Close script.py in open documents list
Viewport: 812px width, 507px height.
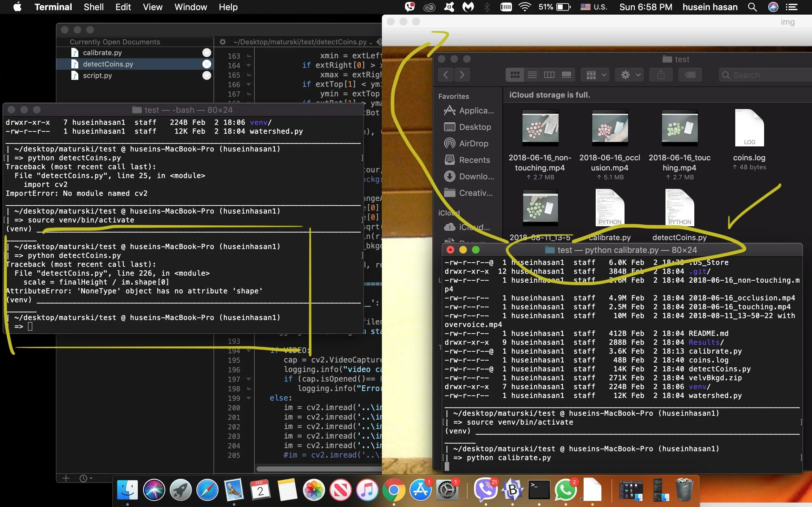click(207, 75)
